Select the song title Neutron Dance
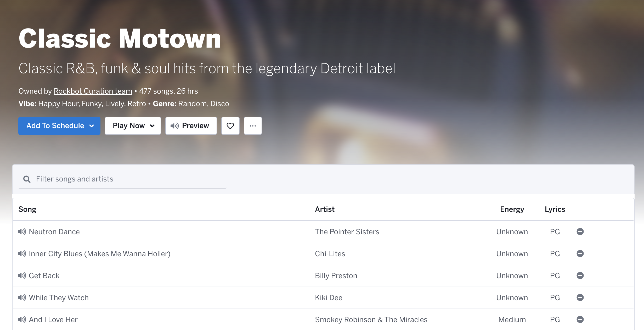The height and width of the screenshot is (330, 644). [x=54, y=232]
